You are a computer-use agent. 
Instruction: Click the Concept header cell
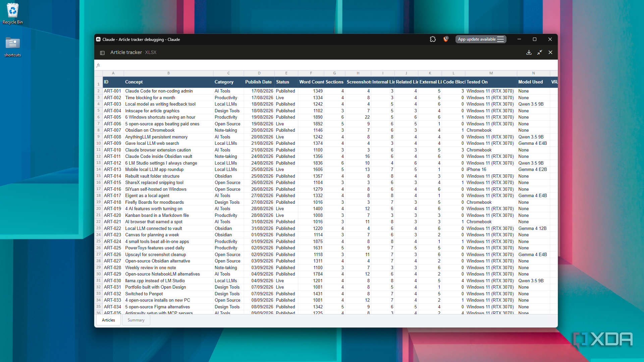168,82
